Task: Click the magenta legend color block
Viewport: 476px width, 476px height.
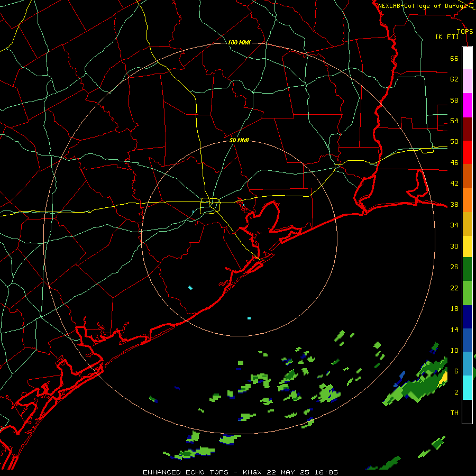Action: coord(467,105)
